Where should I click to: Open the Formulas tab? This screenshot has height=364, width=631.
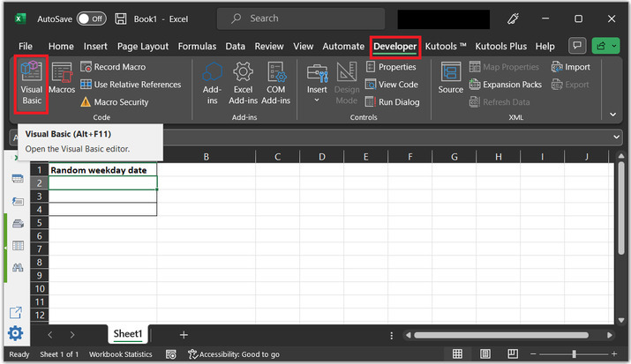click(x=197, y=46)
